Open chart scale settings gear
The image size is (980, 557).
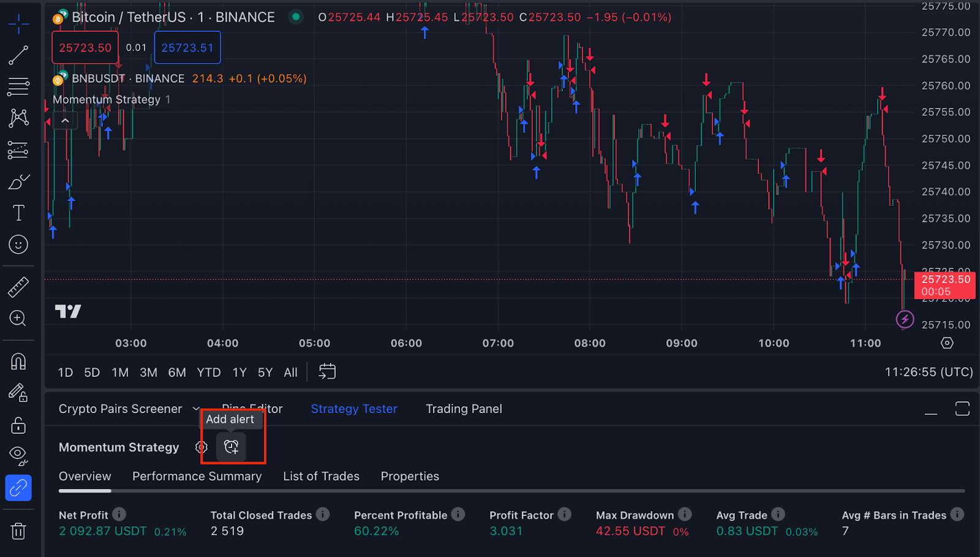pos(947,343)
